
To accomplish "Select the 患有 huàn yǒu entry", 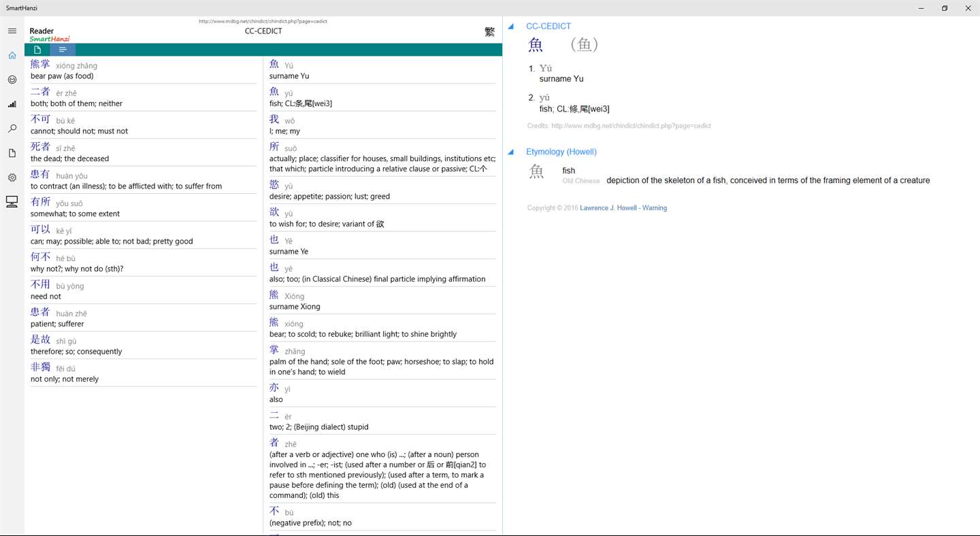I will coord(144,180).
